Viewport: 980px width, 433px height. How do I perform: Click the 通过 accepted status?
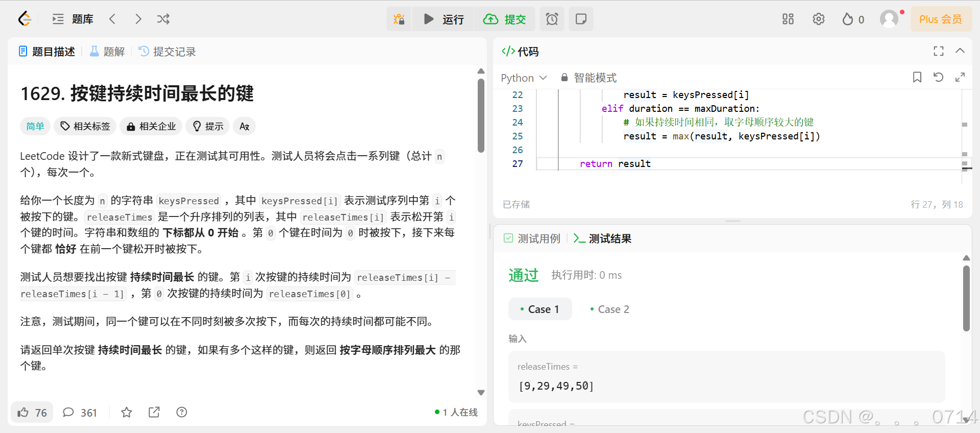coord(523,275)
